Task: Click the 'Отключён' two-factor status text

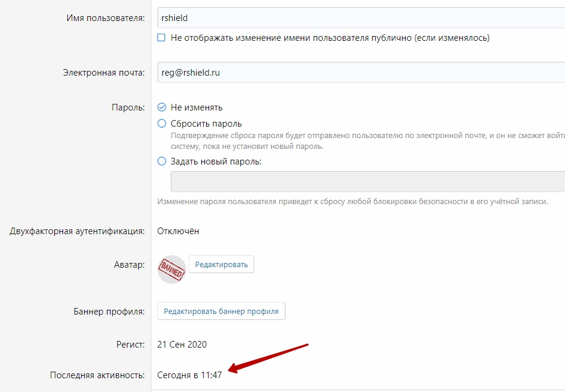Action: pos(178,231)
